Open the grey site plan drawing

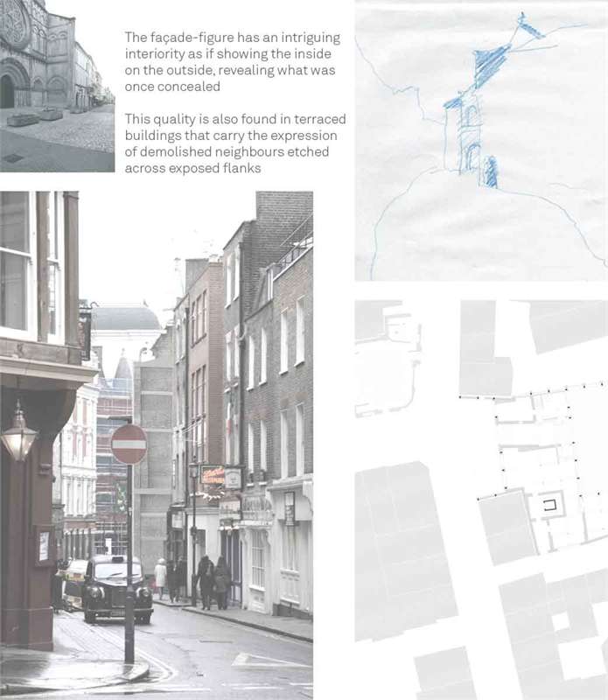click(x=480, y=499)
